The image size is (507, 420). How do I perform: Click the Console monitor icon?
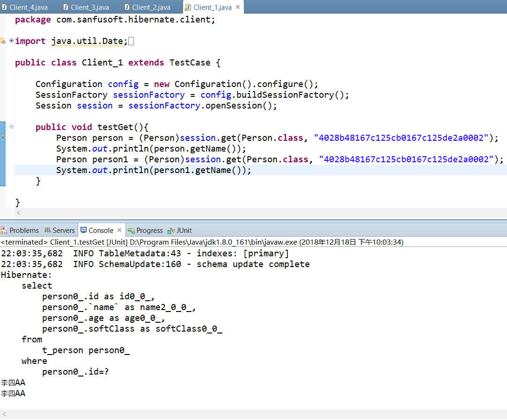click(x=83, y=230)
